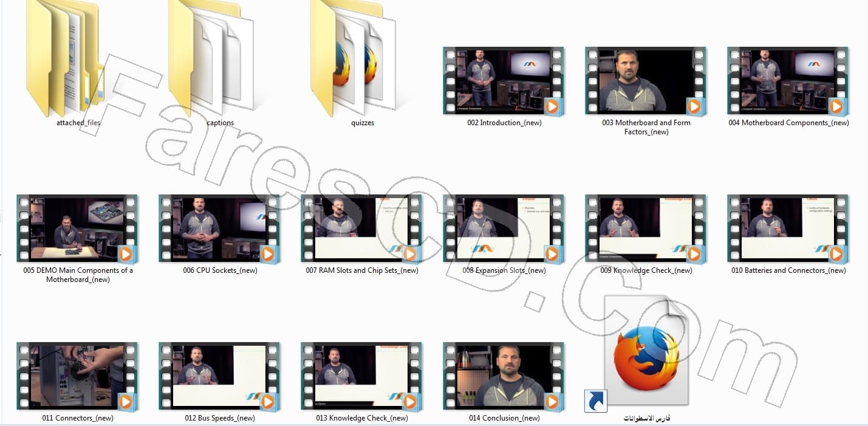Select the 002 Introduction video thumbnail
Image resolution: width=868 pixels, height=426 pixels.
tap(504, 81)
